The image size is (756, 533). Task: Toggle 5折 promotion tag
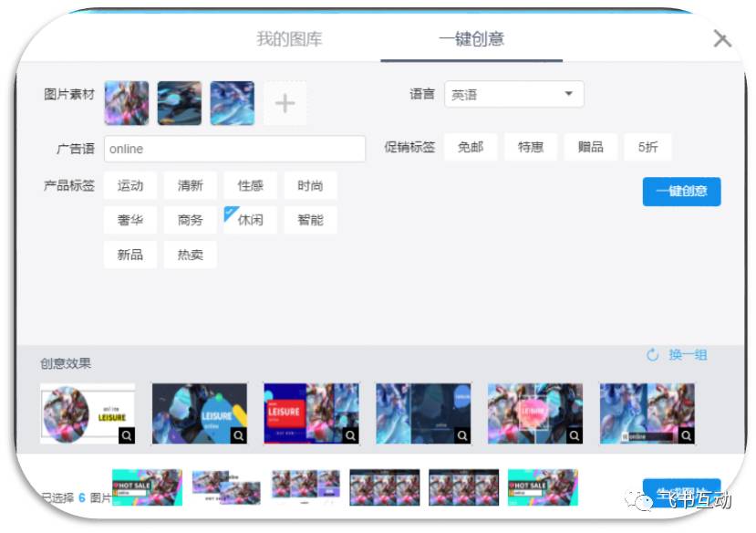point(648,147)
